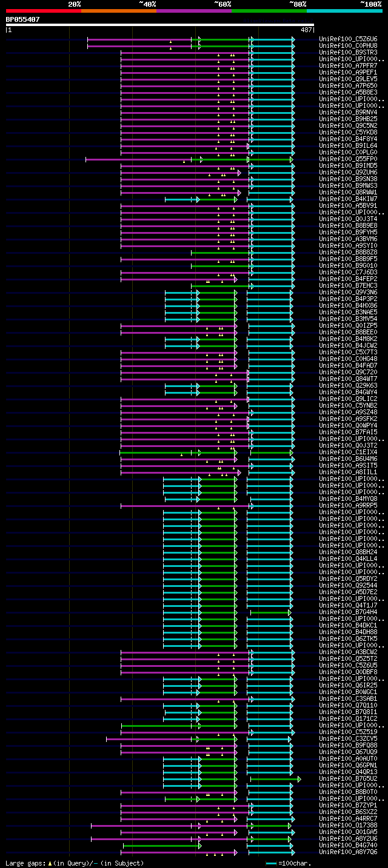The width and height of the screenshot is (388, 868).
Task: Select the UniRef100_B3NAE5 label
Action: pyautogui.click(x=348, y=313)
